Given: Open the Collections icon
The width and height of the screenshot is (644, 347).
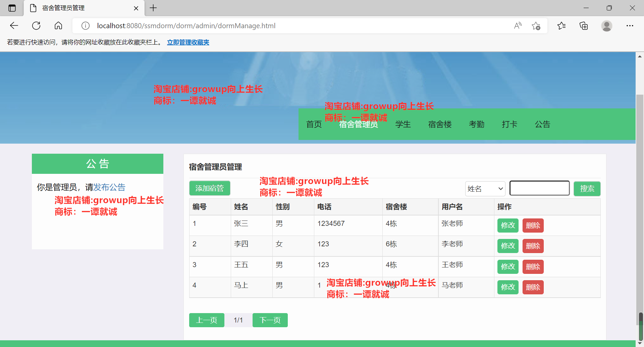Looking at the screenshot, I should [x=584, y=26].
